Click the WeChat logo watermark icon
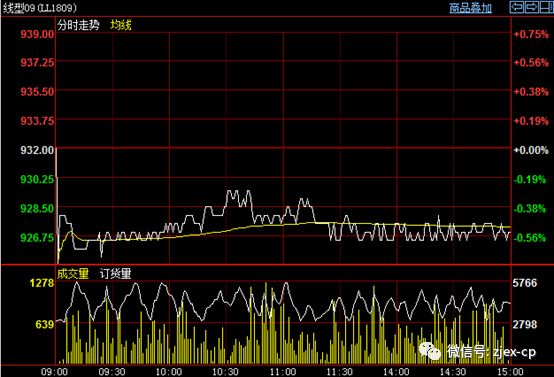 point(430,351)
